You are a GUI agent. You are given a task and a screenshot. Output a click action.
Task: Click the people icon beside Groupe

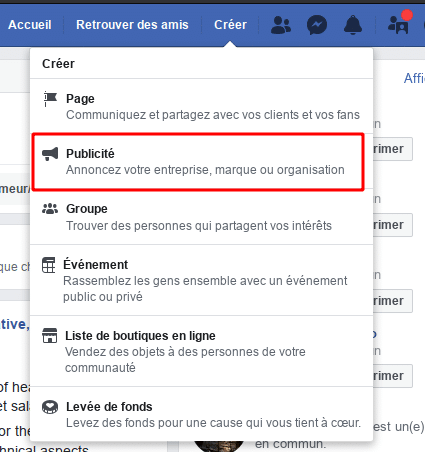click(50, 209)
